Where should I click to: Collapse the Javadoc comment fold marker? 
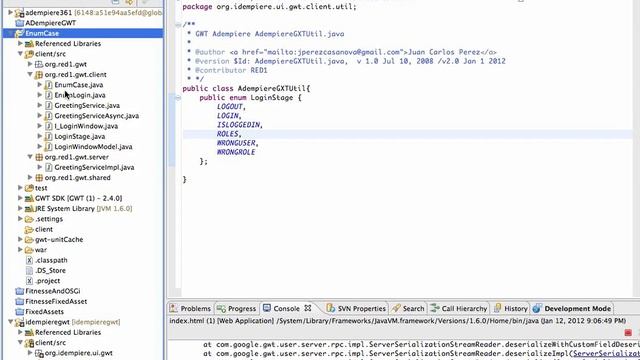click(x=178, y=24)
